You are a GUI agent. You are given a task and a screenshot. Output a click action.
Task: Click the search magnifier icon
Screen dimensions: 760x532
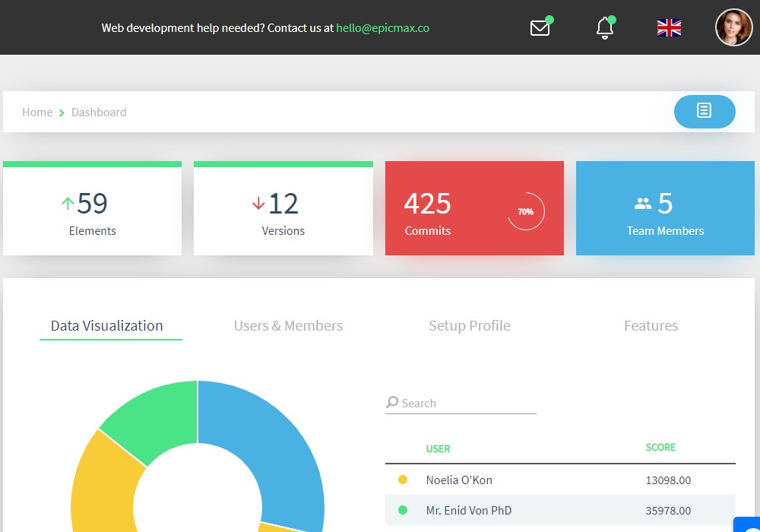(x=392, y=402)
